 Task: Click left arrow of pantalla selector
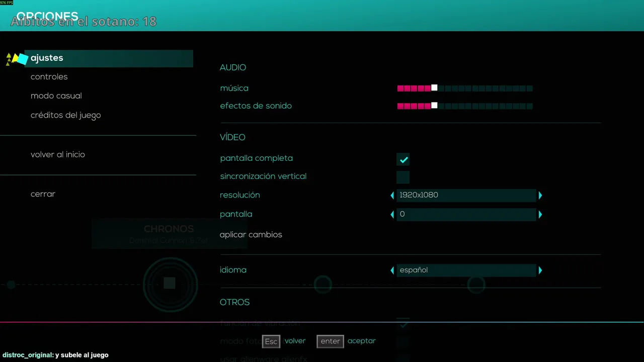click(392, 214)
